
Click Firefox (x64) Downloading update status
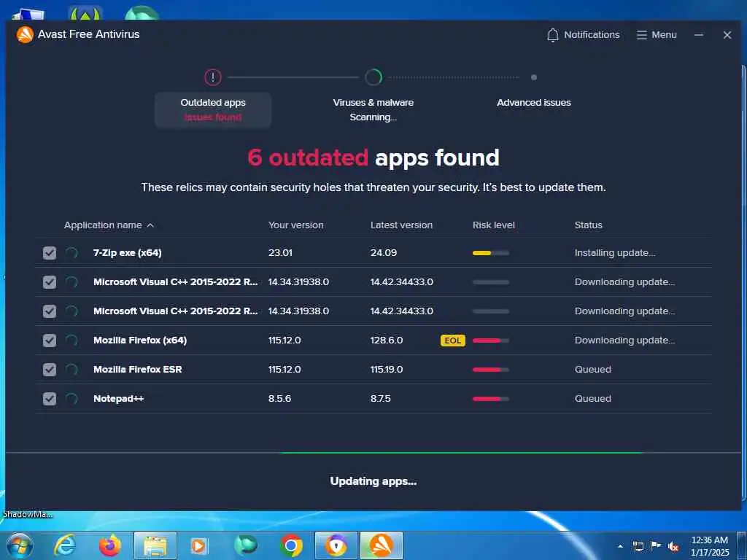[624, 340]
